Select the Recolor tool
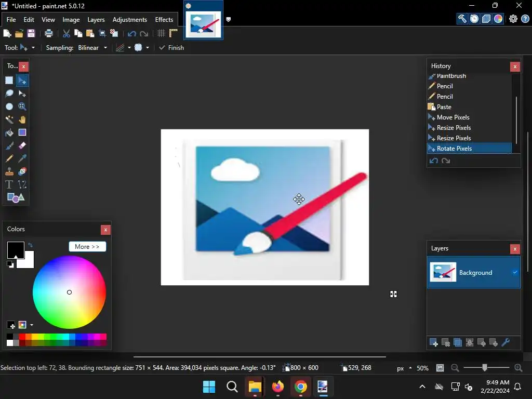This screenshot has height=399, width=532. click(x=22, y=171)
